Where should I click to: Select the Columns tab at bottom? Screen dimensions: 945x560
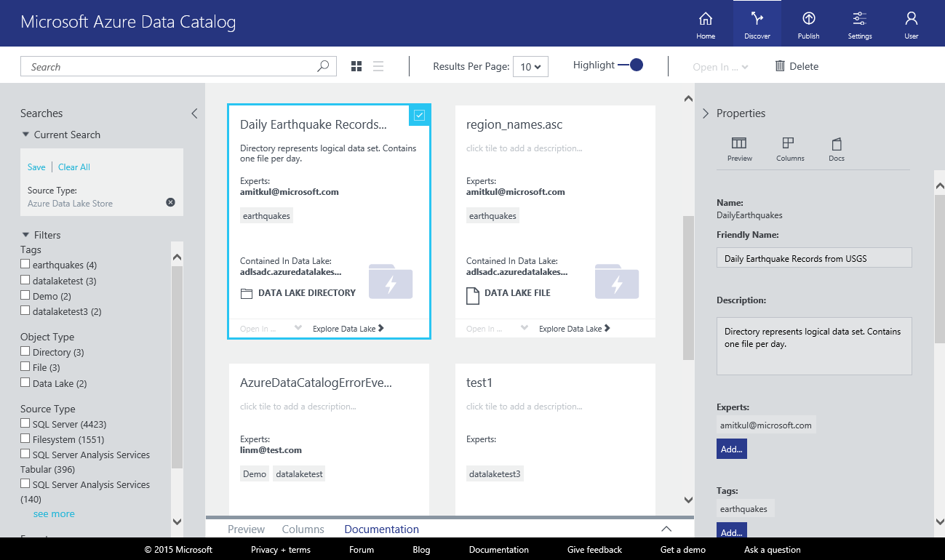303,529
